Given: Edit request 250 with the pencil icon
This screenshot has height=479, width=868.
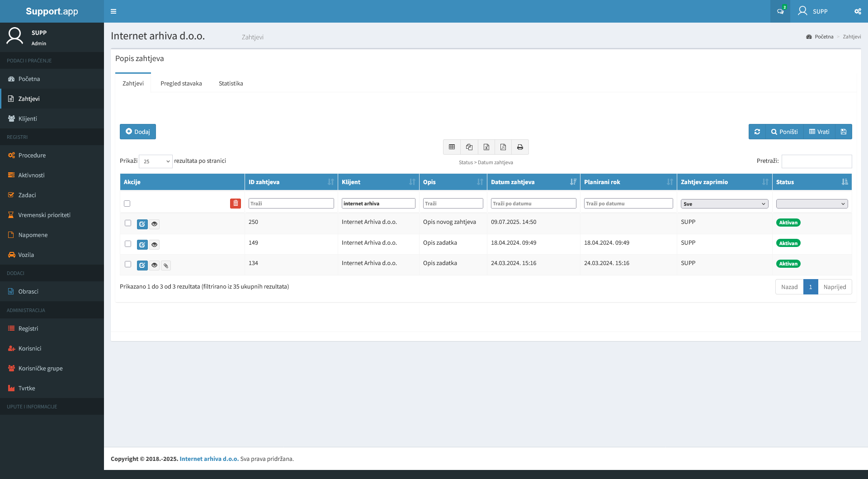Looking at the screenshot, I should (142, 224).
